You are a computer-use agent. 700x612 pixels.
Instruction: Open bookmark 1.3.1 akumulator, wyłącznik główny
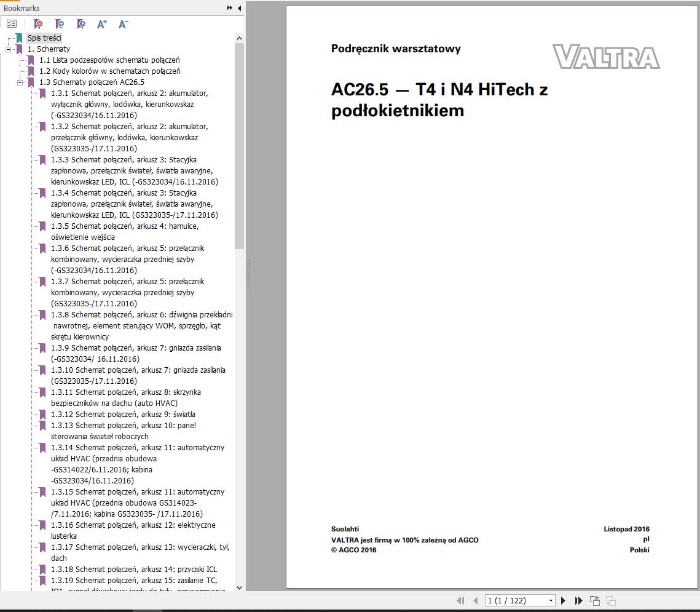click(130, 104)
